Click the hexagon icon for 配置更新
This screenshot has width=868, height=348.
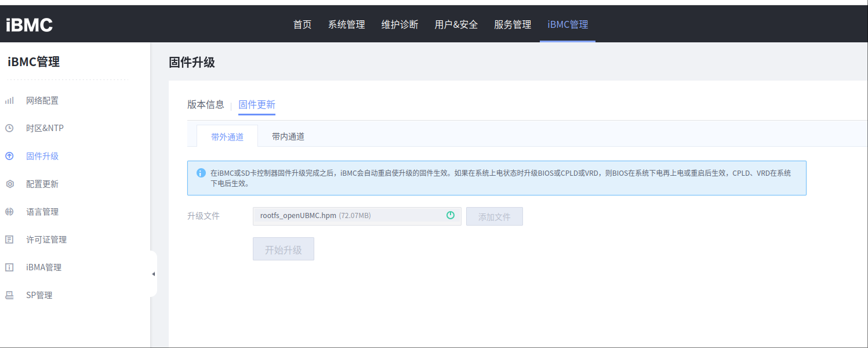(x=9, y=184)
